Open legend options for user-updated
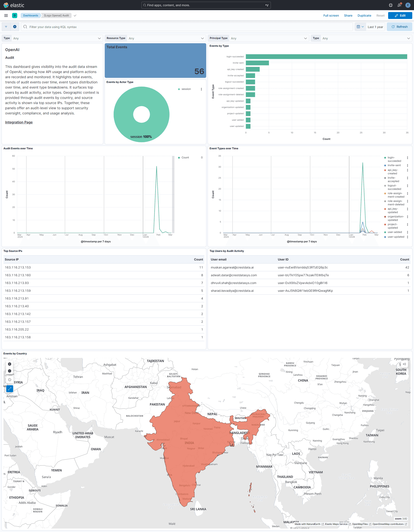 tap(407, 237)
